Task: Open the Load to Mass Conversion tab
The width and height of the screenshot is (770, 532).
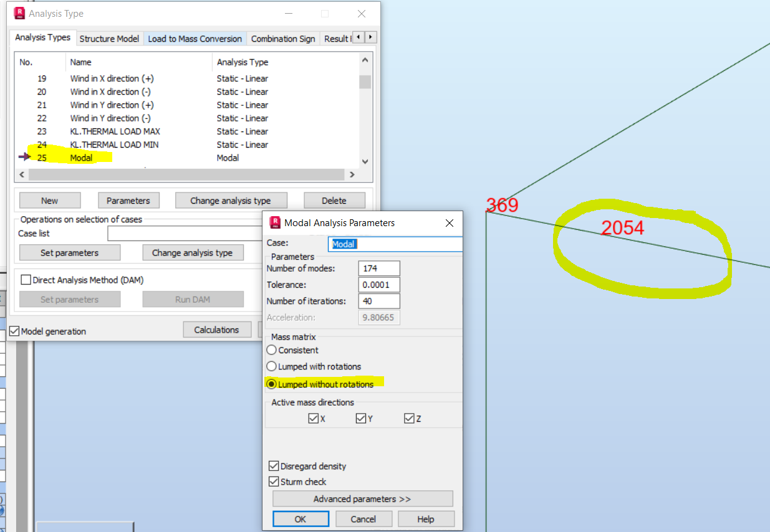Action: pos(195,38)
